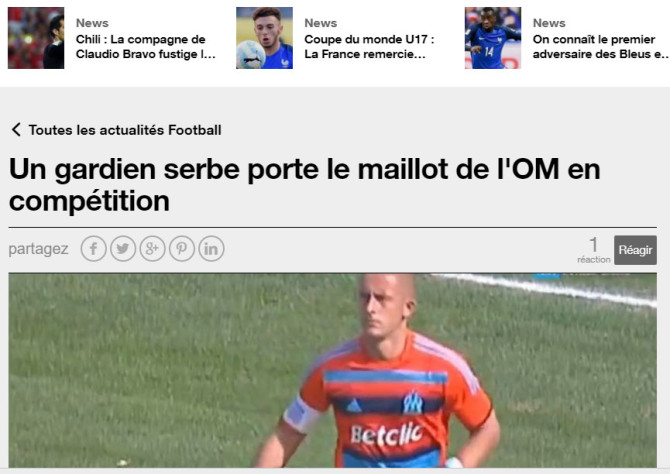Read 'Coupe du monde U17 : La France remercie' headline
Screen dimensions: 670x474
(x=369, y=47)
